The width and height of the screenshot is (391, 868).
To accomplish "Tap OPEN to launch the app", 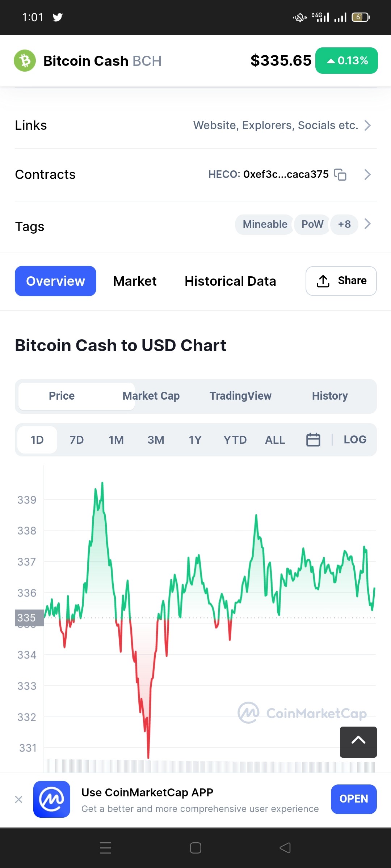I will click(354, 799).
